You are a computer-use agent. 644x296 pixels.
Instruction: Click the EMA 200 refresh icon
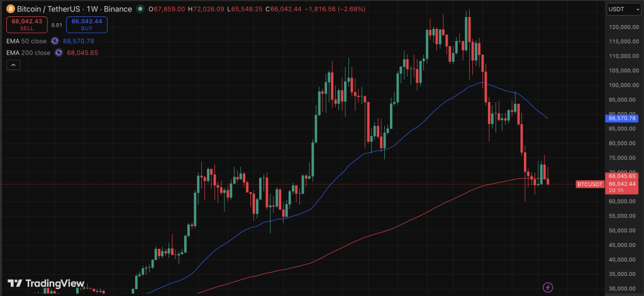pyautogui.click(x=58, y=53)
